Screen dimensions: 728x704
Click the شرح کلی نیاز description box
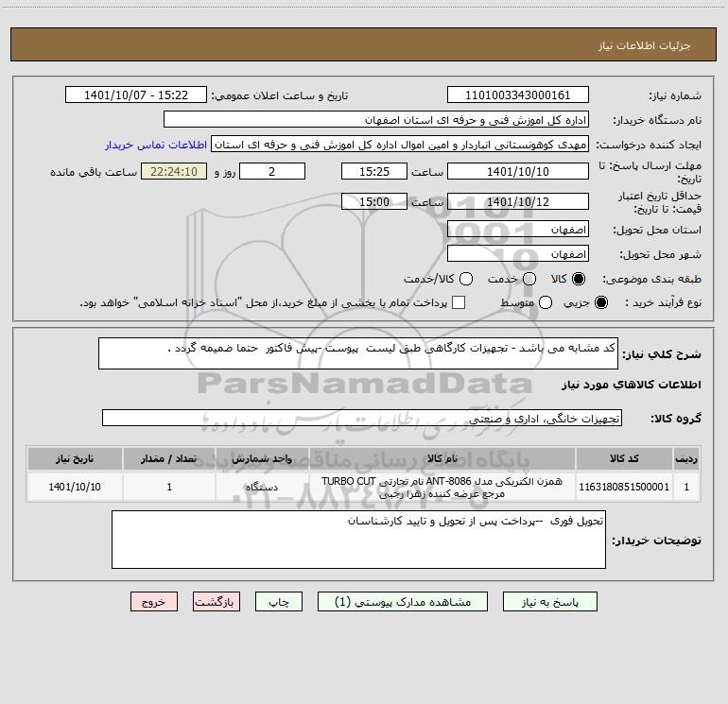click(x=358, y=353)
